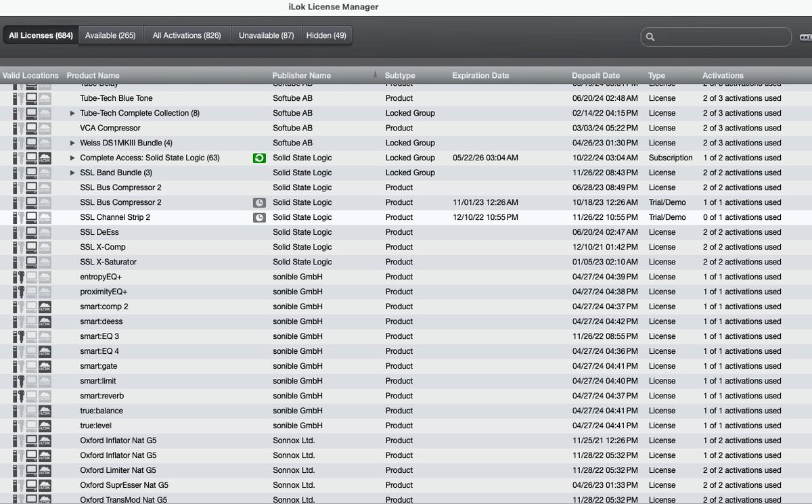Expand Tube-Tech Complete Collection group
The image size is (812, 504).
tap(72, 113)
